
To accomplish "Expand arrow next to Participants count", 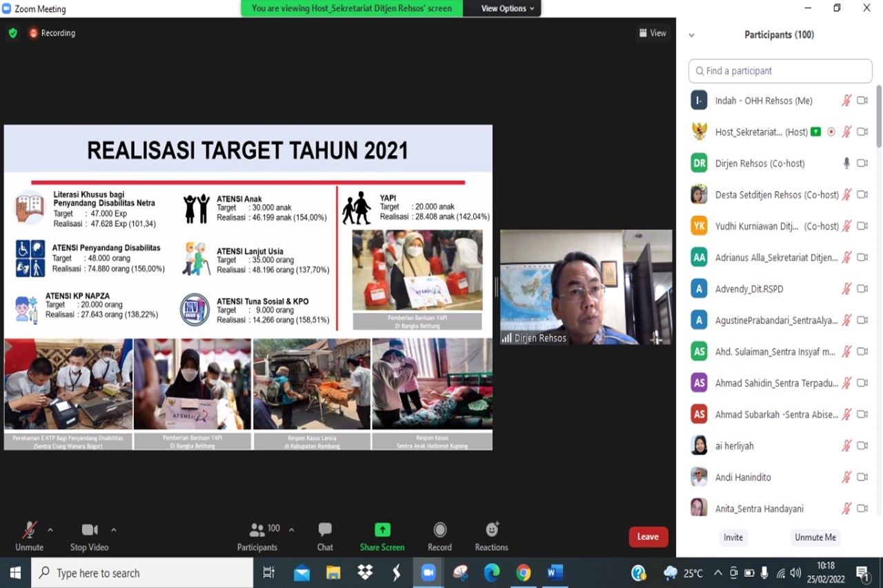I will (291, 530).
